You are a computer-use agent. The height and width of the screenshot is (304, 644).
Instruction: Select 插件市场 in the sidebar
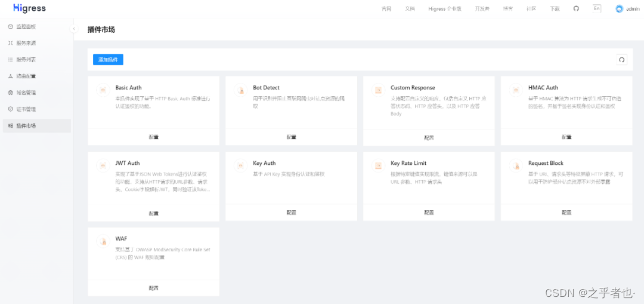[x=37, y=125]
